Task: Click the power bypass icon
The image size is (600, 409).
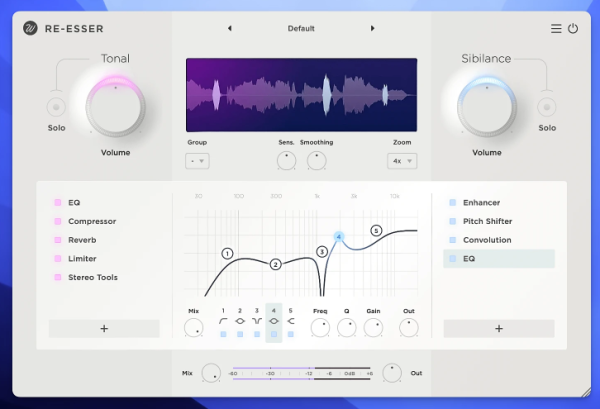Action: pyautogui.click(x=573, y=29)
